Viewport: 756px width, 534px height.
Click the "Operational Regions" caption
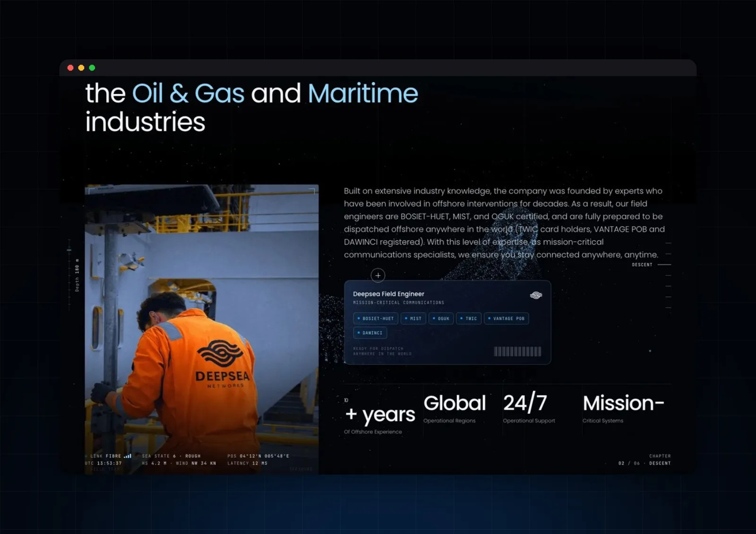[x=449, y=421]
